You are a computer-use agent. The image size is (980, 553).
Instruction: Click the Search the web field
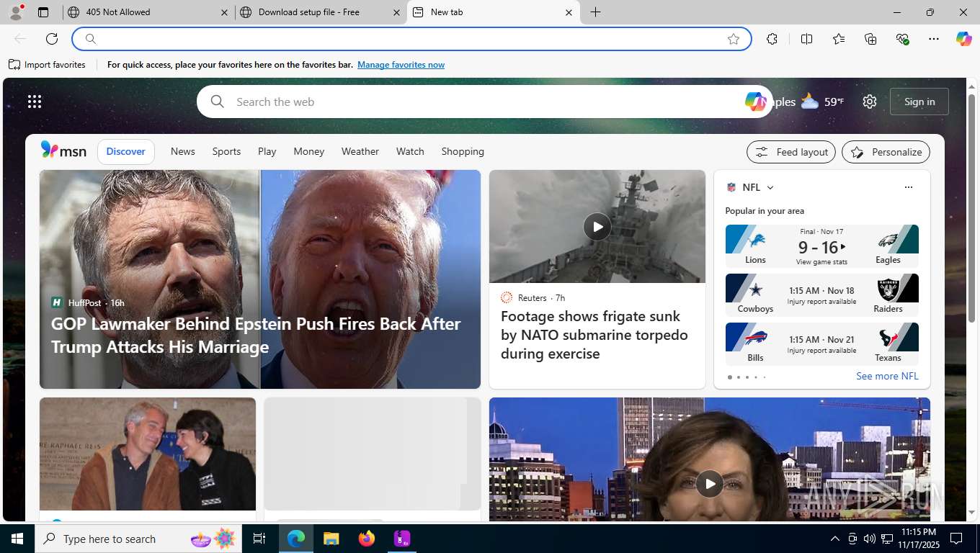tap(483, 102)
